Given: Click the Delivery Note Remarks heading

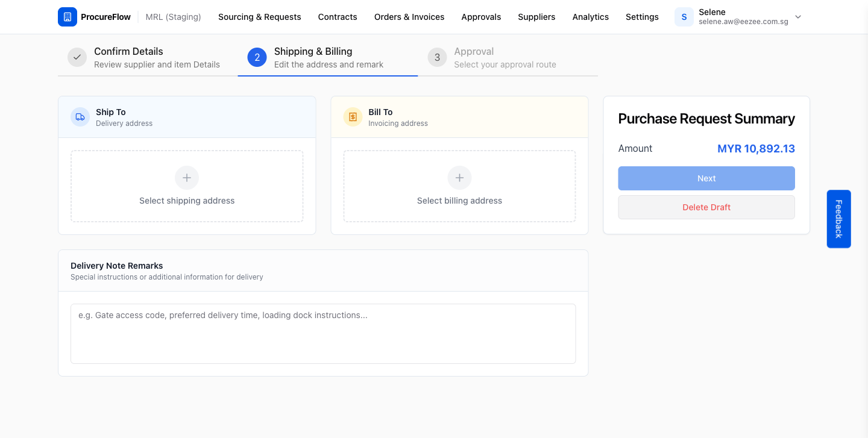Looking at the screenshot, I should click(x=117, y=266).
